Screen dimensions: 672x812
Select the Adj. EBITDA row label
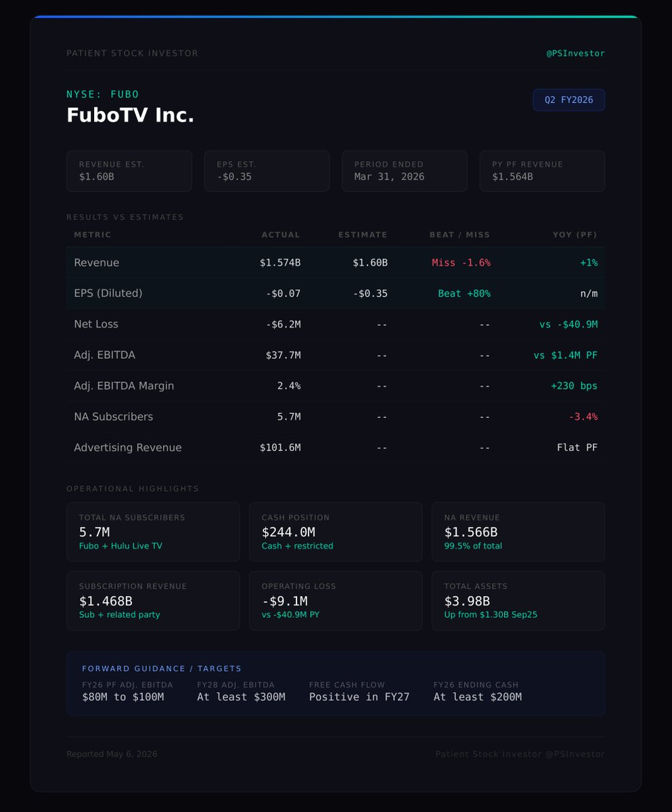tap(104, 356)
